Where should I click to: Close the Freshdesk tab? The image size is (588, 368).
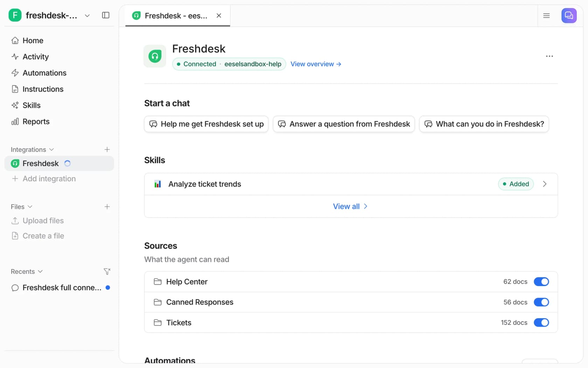(219, 15)
